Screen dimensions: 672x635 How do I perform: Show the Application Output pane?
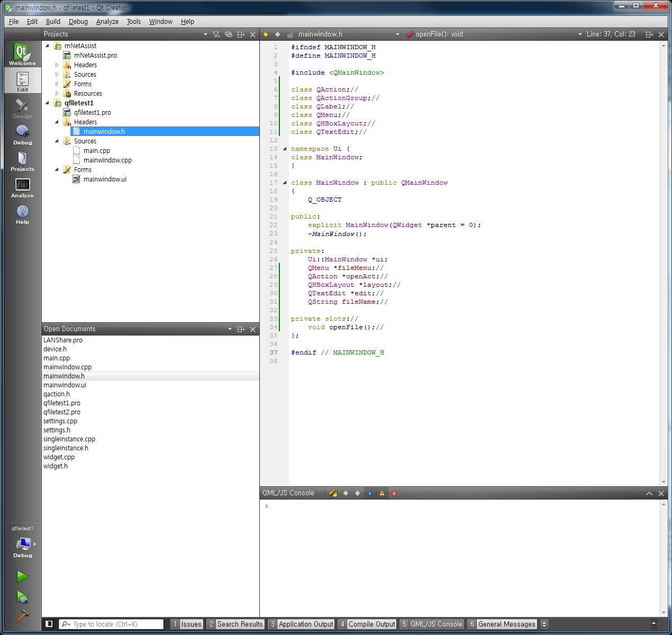pos(301,624)
